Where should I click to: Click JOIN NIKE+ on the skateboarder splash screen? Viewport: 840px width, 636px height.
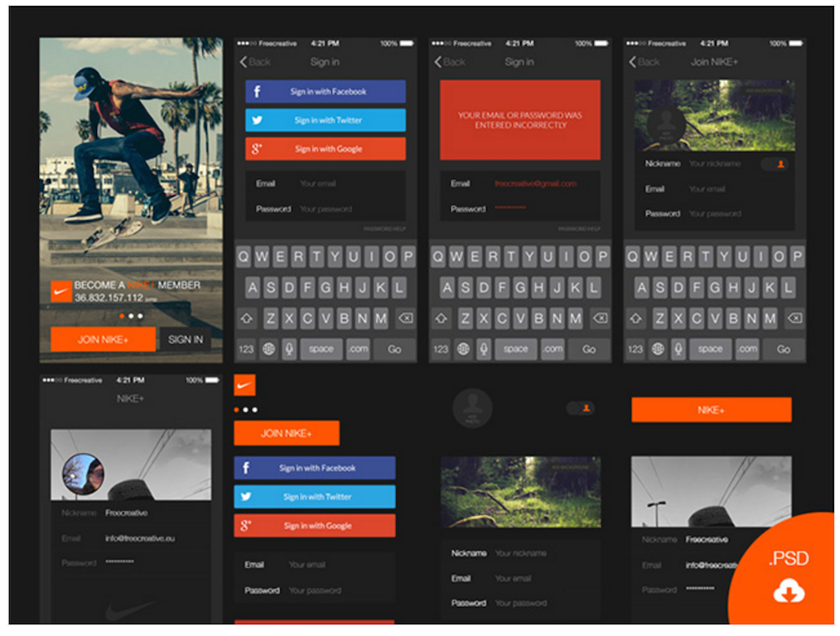coord(104,340)
